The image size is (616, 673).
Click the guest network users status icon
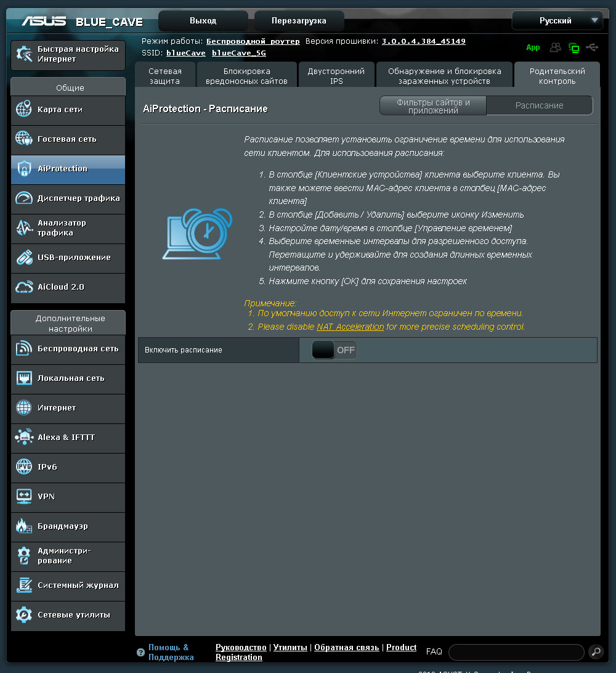coord(555,47)
